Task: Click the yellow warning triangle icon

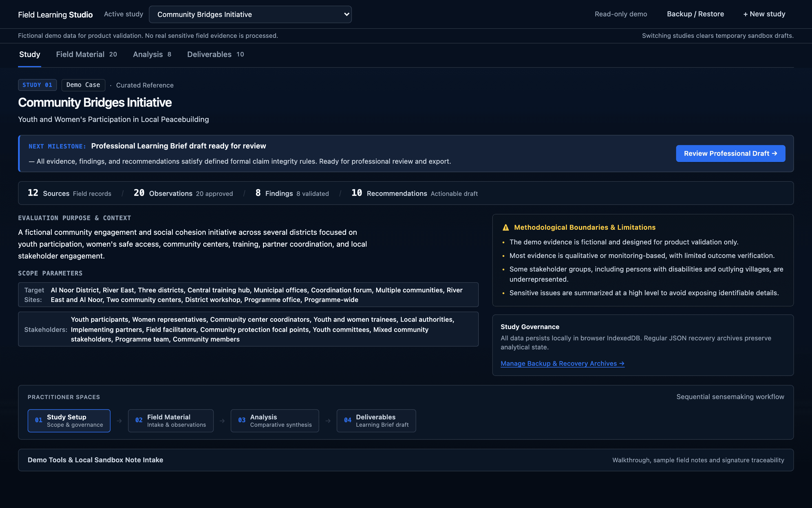Action: click(506, 227)
